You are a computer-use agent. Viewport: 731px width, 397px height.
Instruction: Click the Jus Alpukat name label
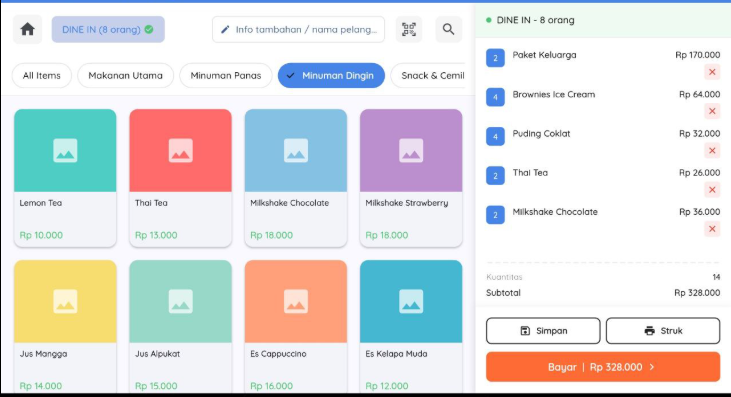click(158, 354)
